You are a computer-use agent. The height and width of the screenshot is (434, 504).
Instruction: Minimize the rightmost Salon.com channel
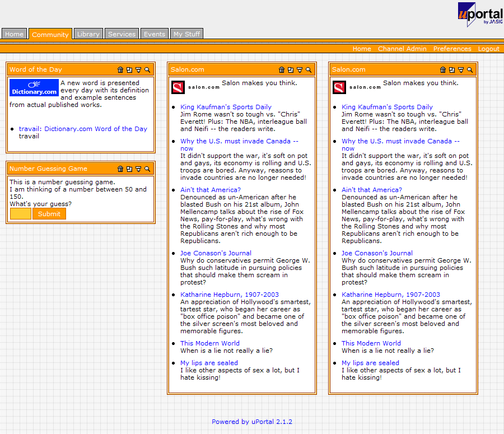pyautogui.click(x=461, y=70)
